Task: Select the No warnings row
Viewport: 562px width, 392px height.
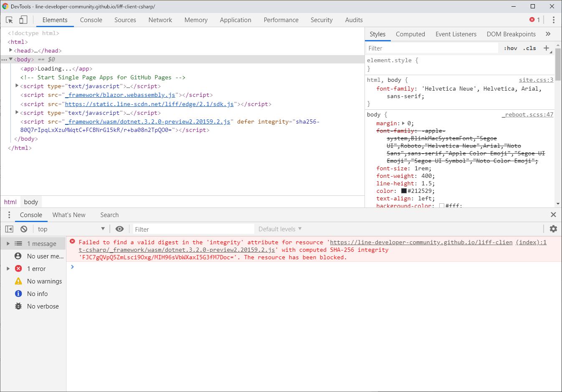Action: coord(33,281)
